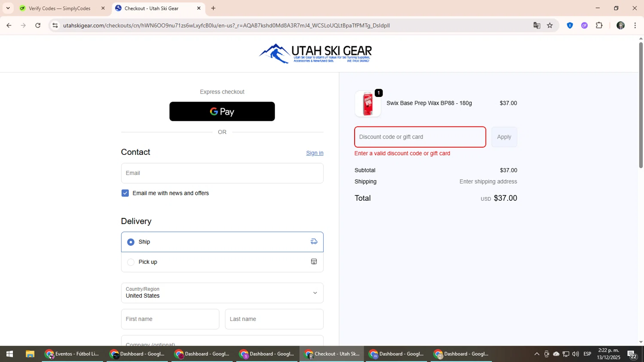
Task: Switch to Verify Codes — SimplyCodes tab
Action: (x=60, y=8)
